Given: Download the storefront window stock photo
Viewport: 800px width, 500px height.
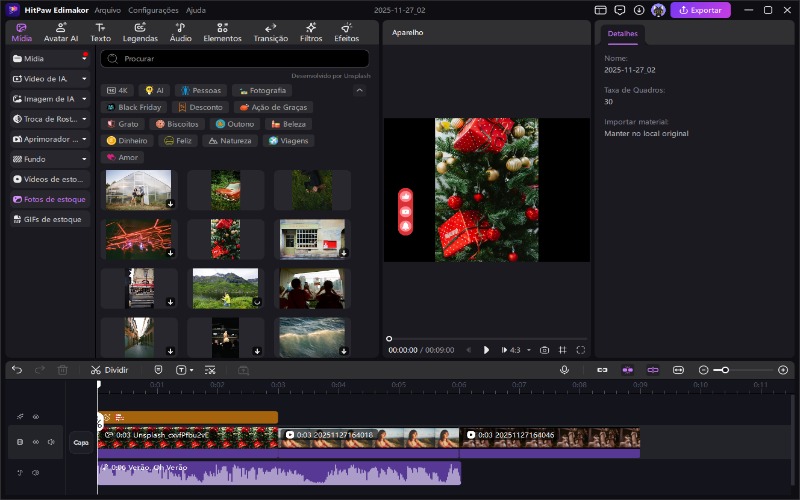Looking at the screenshot, I should 344,253.
